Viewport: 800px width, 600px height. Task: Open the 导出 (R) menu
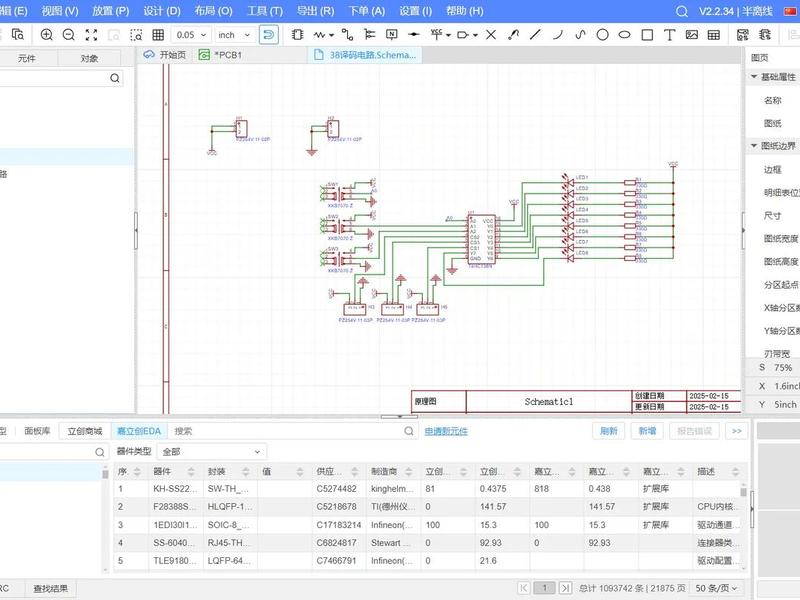316,11
